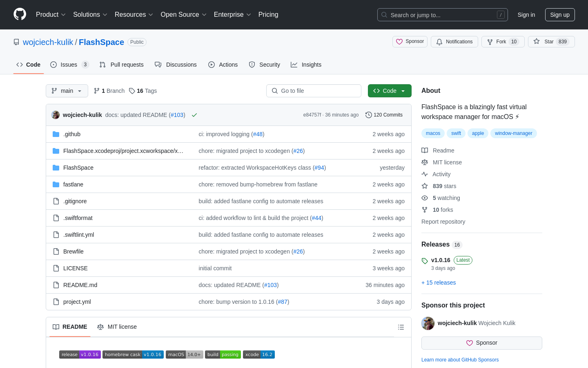Open the GitHub home logo
This screenshot has width=588, height=368.
click(x=20, y=14)
